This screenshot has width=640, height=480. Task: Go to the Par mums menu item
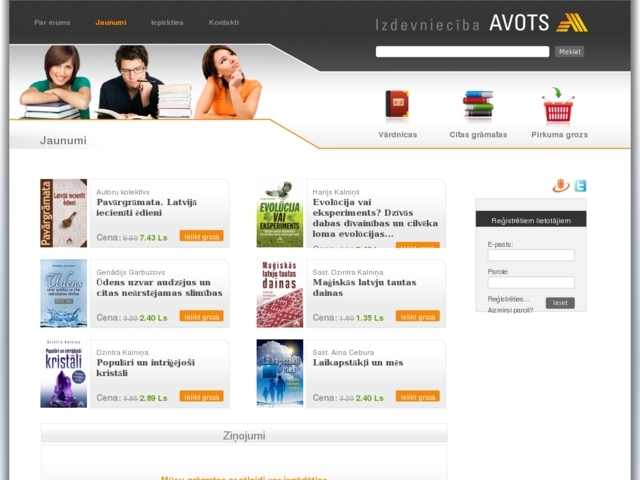[52, 22]
